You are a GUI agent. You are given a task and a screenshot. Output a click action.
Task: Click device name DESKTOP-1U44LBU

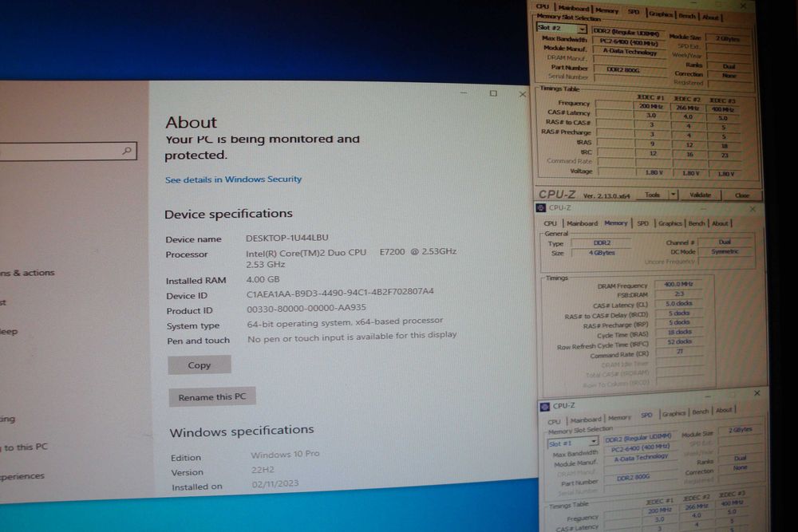287,238
